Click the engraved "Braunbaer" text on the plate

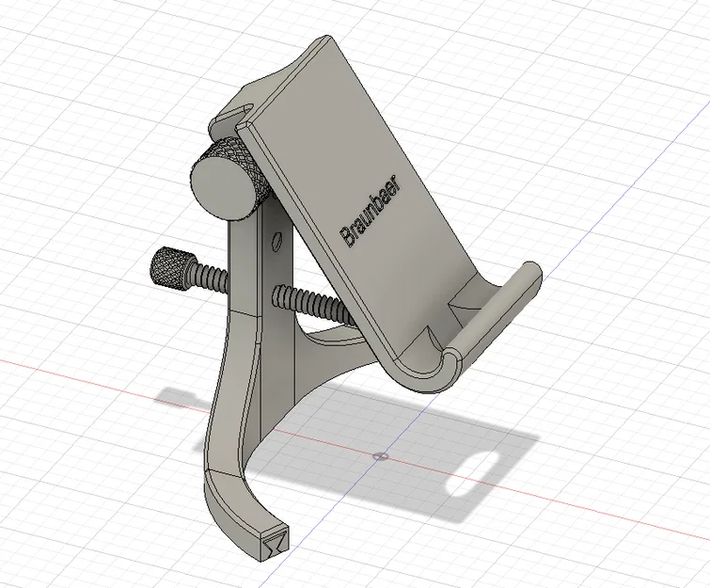[370, 212]
